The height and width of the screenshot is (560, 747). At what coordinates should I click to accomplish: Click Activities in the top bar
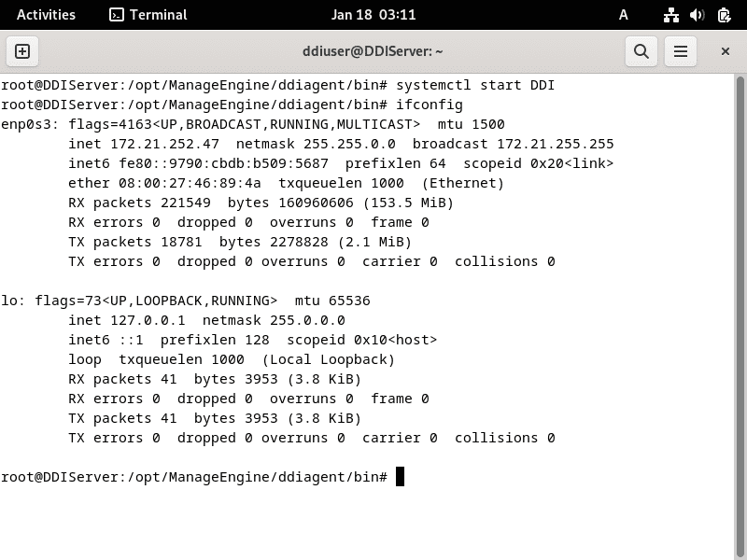pyautogui.click(x=46, y=15)
